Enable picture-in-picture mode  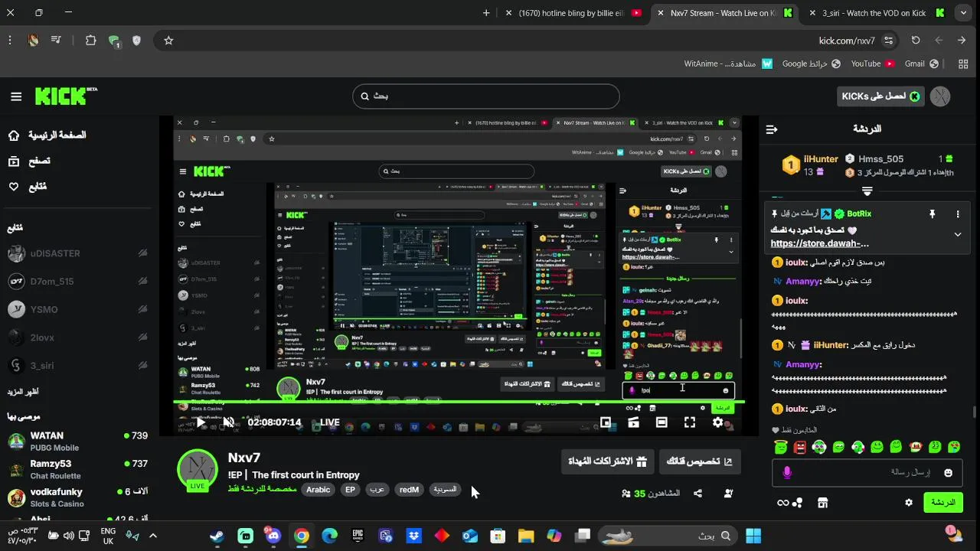606,422
